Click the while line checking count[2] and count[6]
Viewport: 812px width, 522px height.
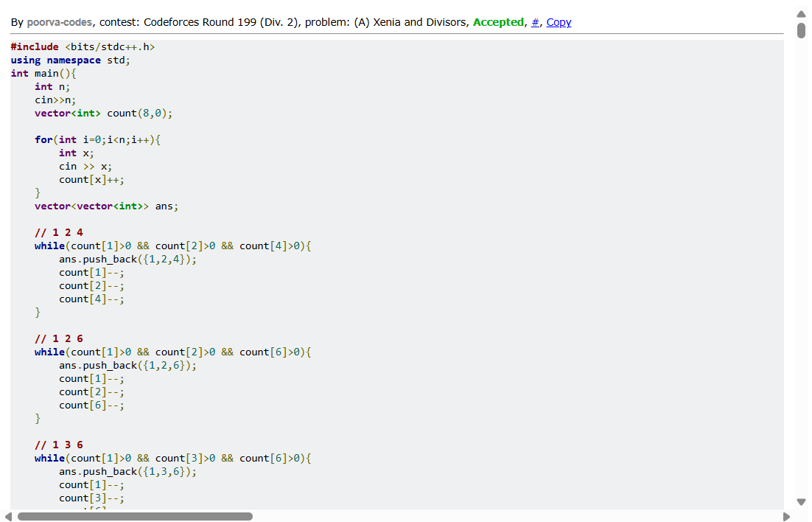(x=173, y=352)
